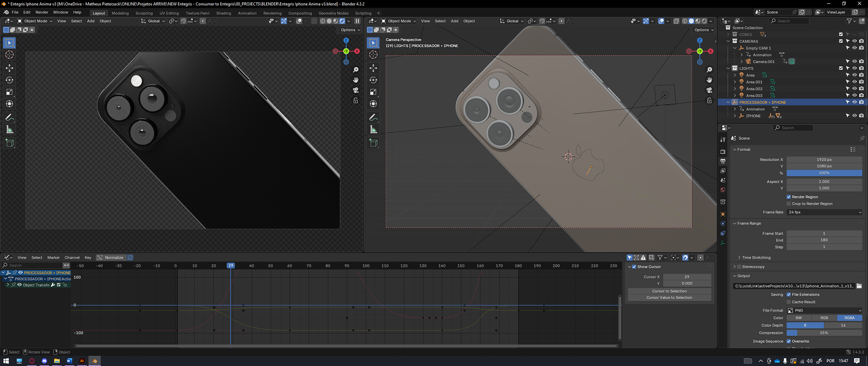
Task: Open the Output properties tab
Action: pos(723,161)
